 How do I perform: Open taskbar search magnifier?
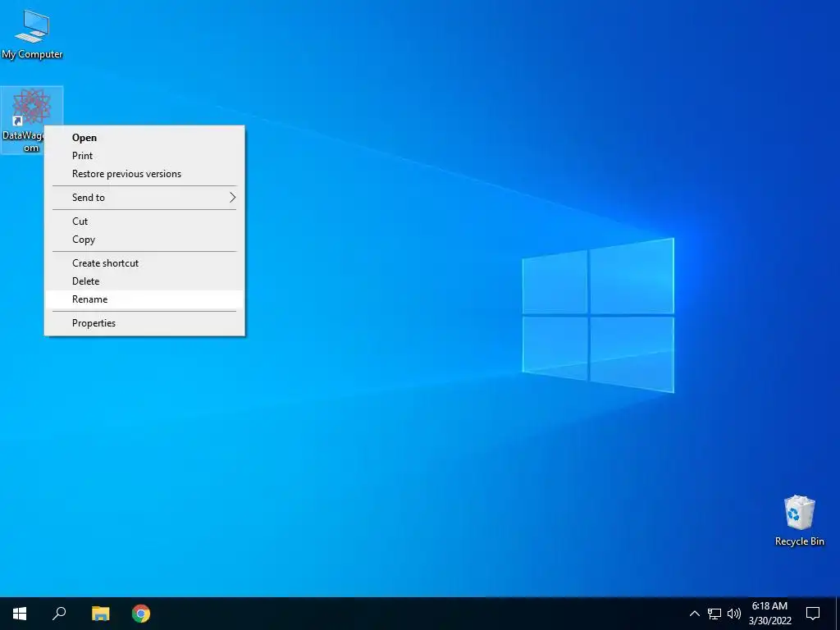[59, 614]
